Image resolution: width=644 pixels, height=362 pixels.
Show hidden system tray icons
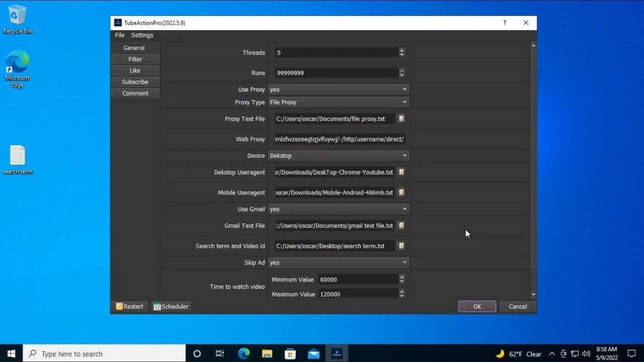tap(552, 354)
